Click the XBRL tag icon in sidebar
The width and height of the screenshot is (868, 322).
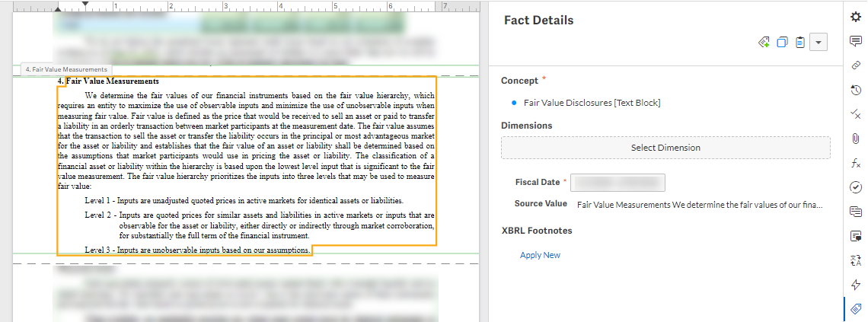coord(855,309)
